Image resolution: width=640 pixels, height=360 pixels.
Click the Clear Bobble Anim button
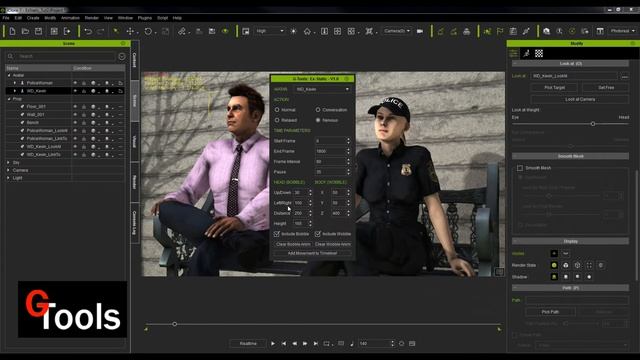pyautogui.click(x=293, y=244)
